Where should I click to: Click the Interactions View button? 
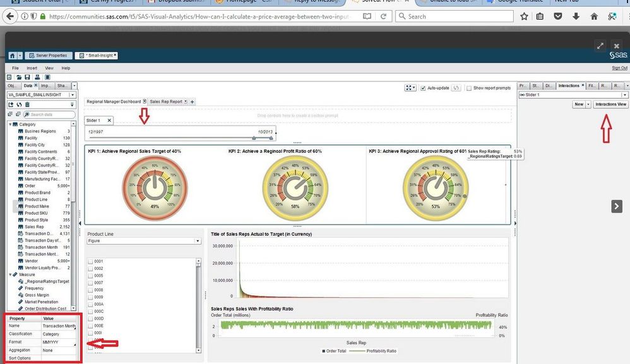[x=610, y=104]
